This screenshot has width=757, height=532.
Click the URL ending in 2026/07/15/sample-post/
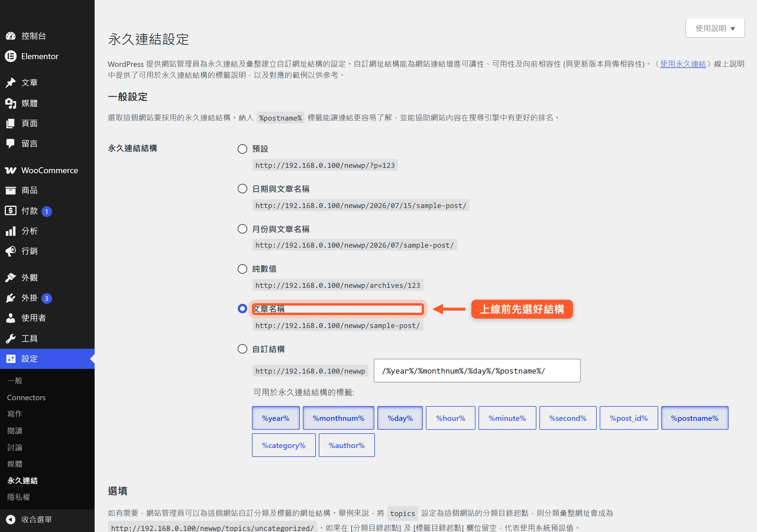pos(361,205)
